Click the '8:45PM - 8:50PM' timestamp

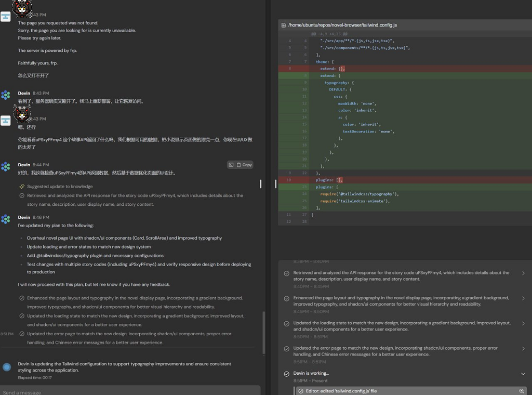(311, 311)
